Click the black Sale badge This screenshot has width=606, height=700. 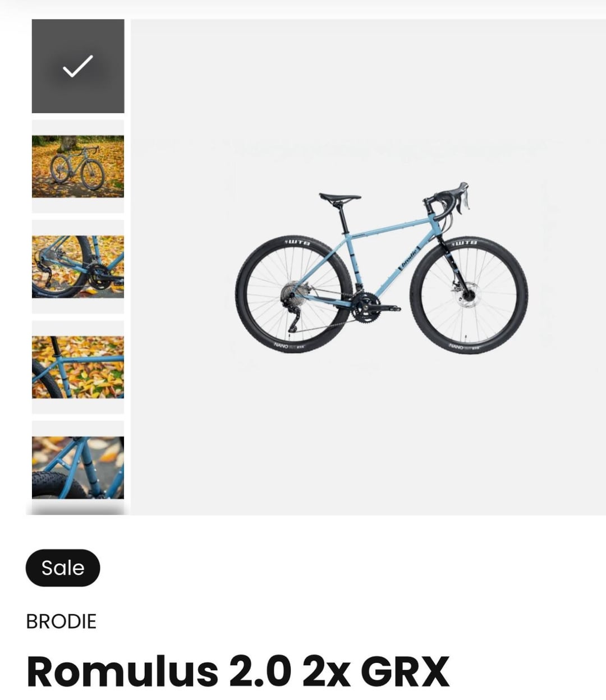coord(63,568)
